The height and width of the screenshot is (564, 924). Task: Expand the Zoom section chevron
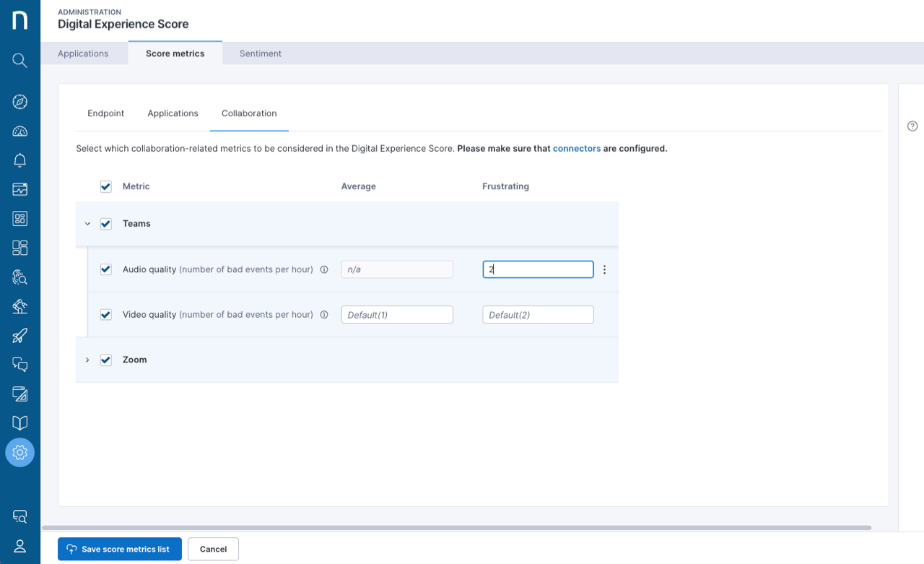pos(87,360)
